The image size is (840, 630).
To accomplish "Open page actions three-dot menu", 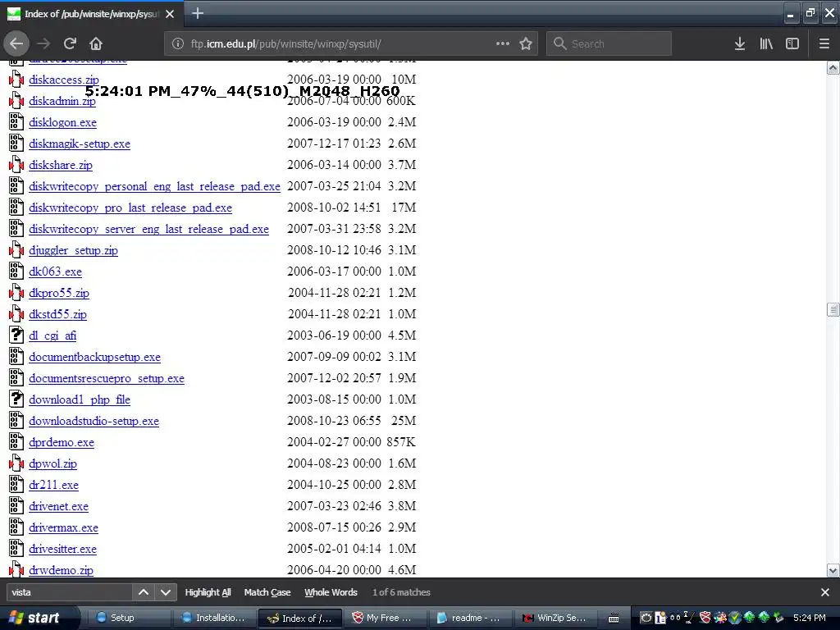I will coord(503,43).
